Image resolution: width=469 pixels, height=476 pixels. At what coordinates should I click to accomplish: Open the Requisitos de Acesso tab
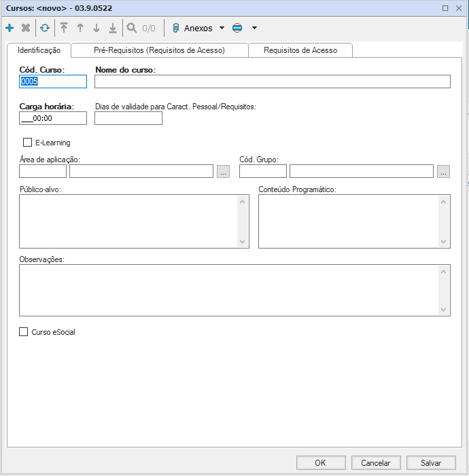point(300,50)
